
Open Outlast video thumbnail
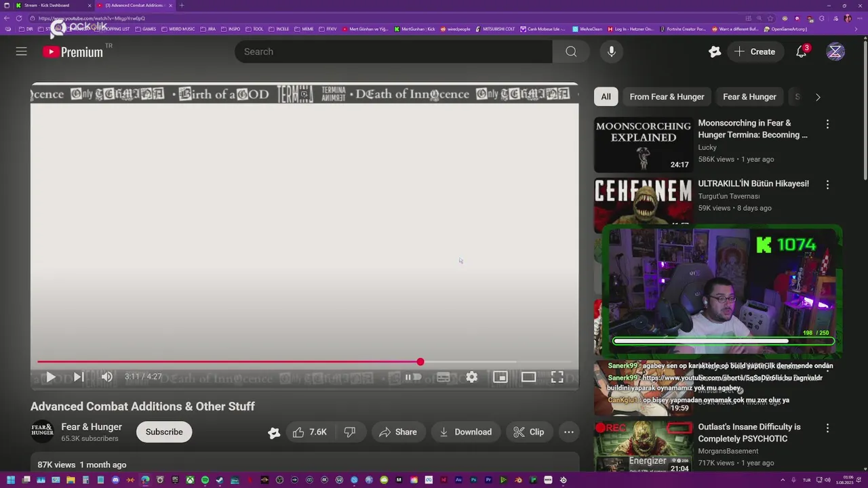[x=643, y=447]
